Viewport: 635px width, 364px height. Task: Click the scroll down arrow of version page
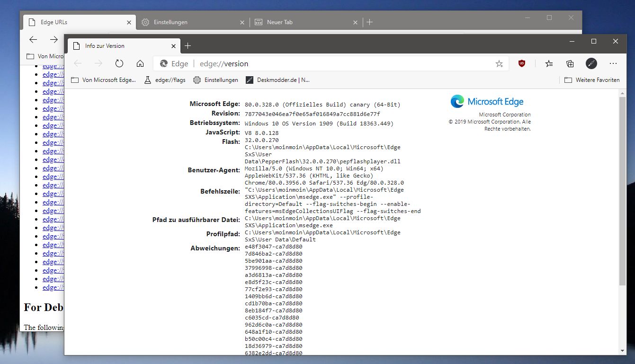coord(623,351)
